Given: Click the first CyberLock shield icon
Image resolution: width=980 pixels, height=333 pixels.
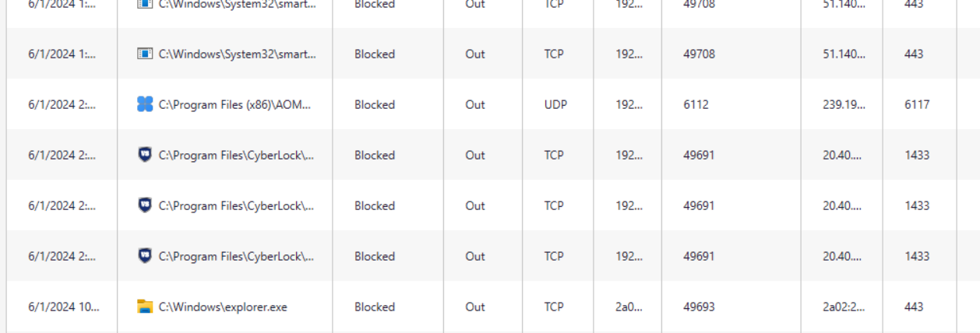Looking at the screenshot, I should pos(145,155).
